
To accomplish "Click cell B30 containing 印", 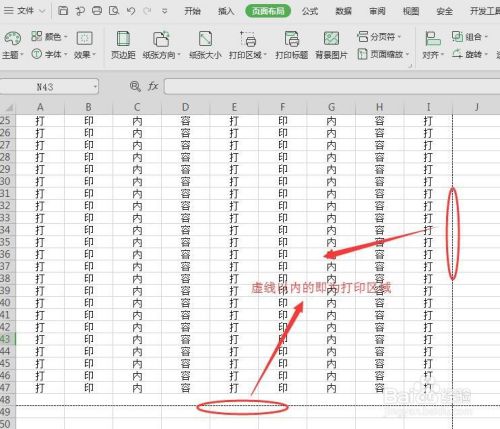I will 88,181.
